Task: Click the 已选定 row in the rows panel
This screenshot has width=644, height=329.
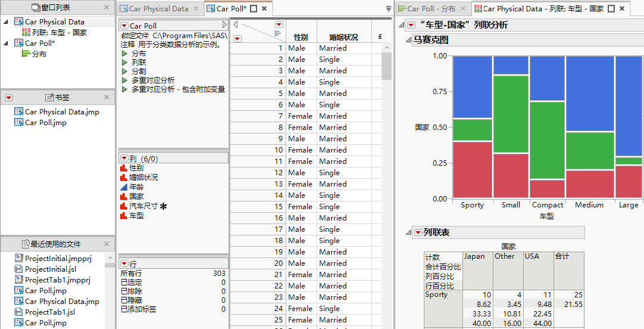Action: click(x=173, y=283)
